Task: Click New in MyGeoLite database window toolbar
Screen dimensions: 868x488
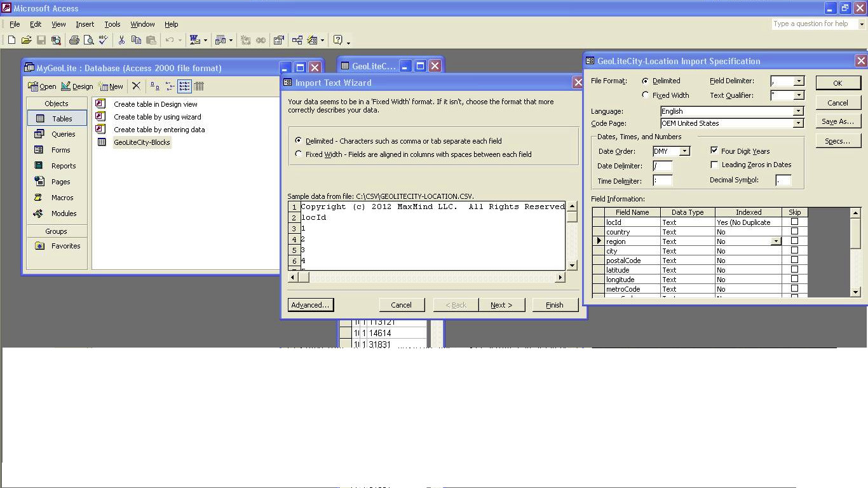Action: click(111, 86)
